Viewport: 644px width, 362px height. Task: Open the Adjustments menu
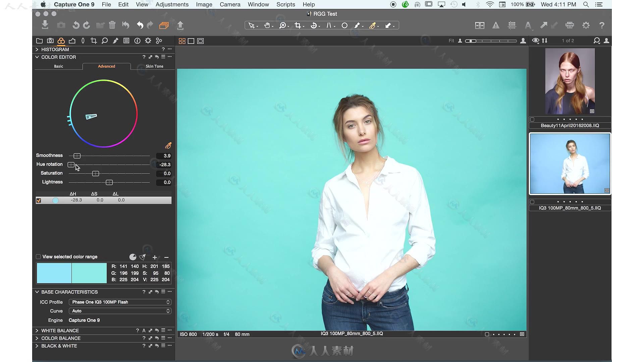point(172,4)
